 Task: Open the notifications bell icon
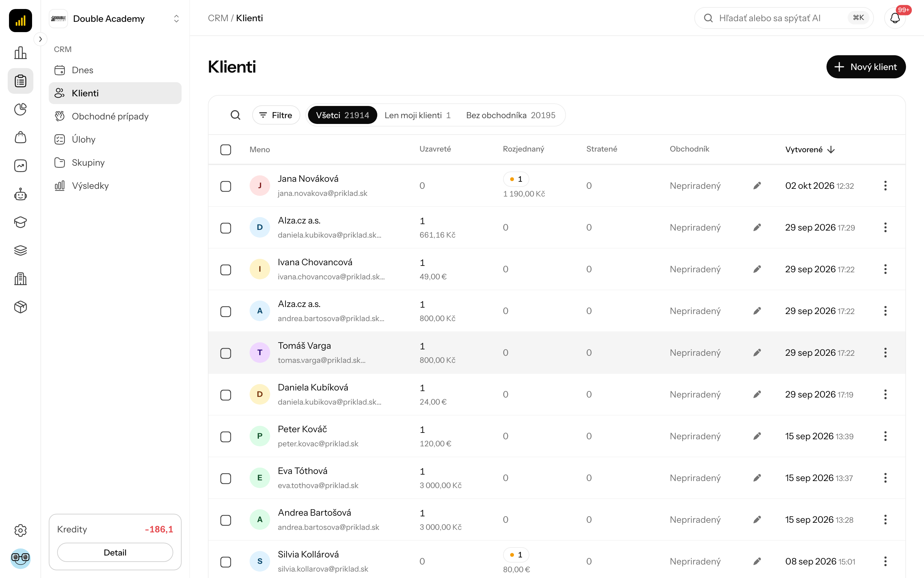pos(894,18)
